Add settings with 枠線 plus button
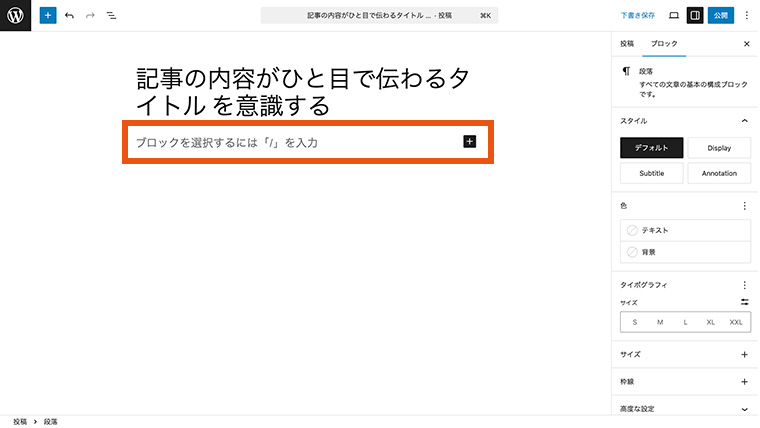760x428 pixels. 744,382
